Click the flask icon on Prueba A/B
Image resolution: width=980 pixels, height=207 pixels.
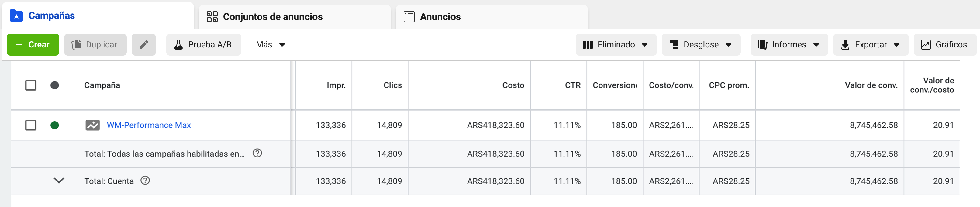[x=178, y=45]
